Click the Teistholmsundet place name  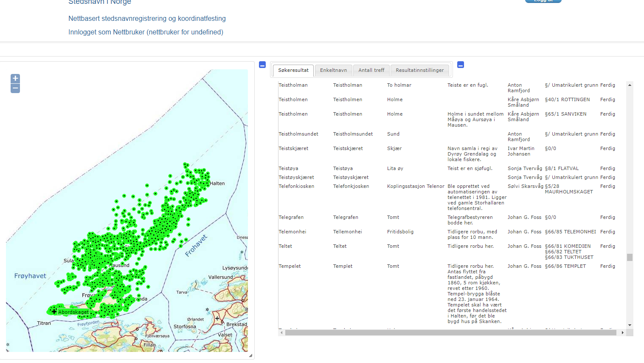click(x=298, y=134)
